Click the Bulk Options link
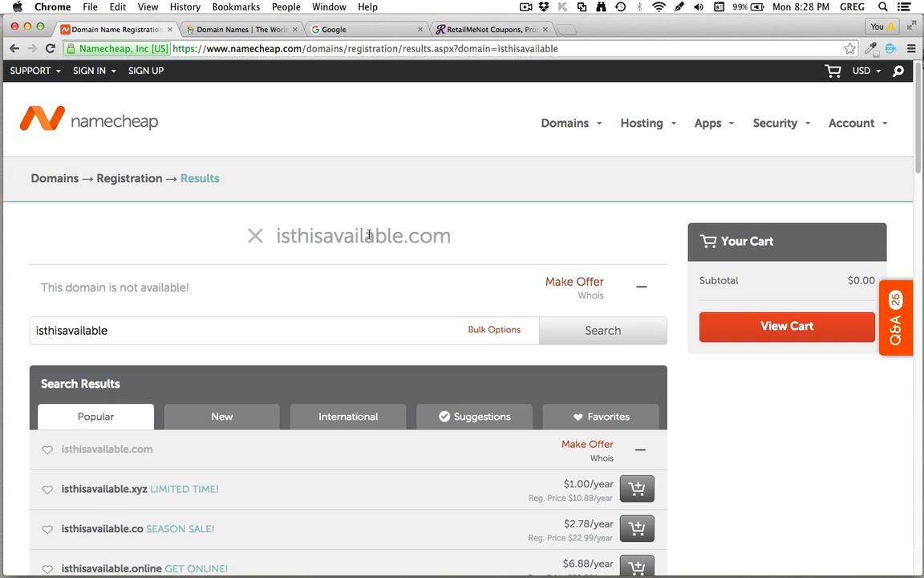 click(494, 330)
